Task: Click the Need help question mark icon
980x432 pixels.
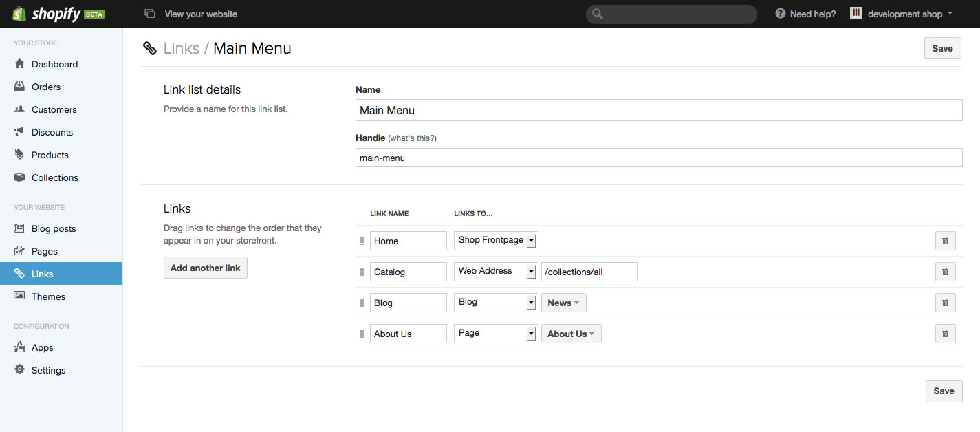Action: click(780, 14)
